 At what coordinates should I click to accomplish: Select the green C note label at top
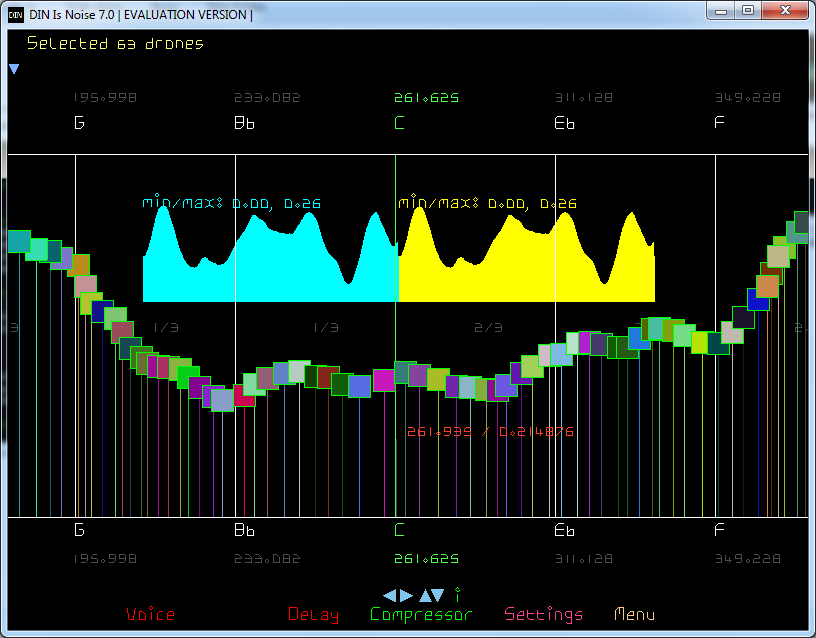coord(400,123)
